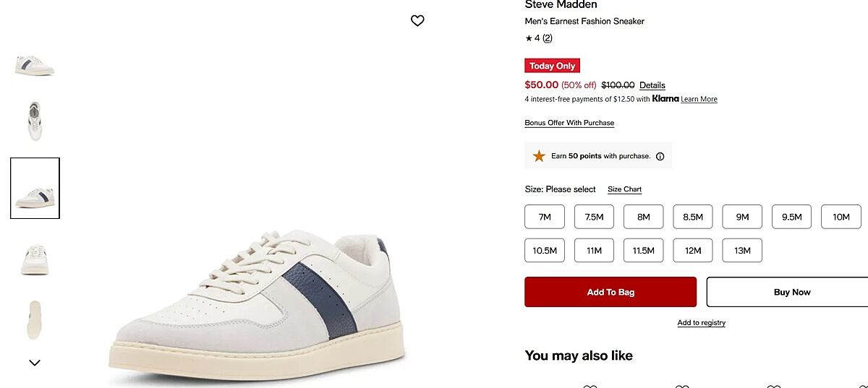Click the orange star rewards icon

pos(539,156)
